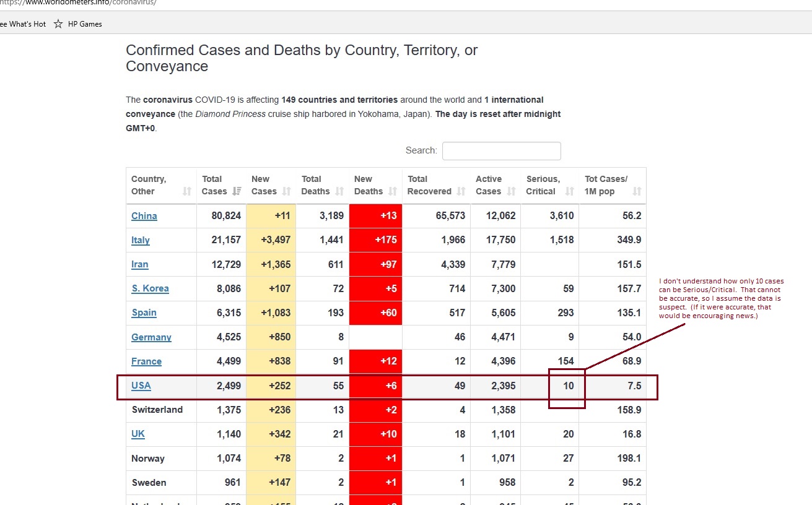The image size is (812, 505).
Task: Click into the table Search field
Action: pyautogui.click(x=501, y=151)
